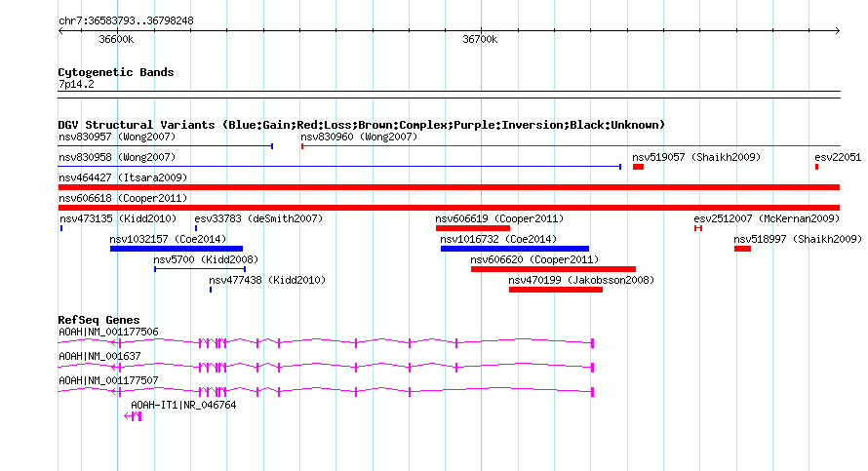This screenshot has width=868, height=471.
Task: Open the nsv464427 (Itsara2009) label
Action: (123, 177)
